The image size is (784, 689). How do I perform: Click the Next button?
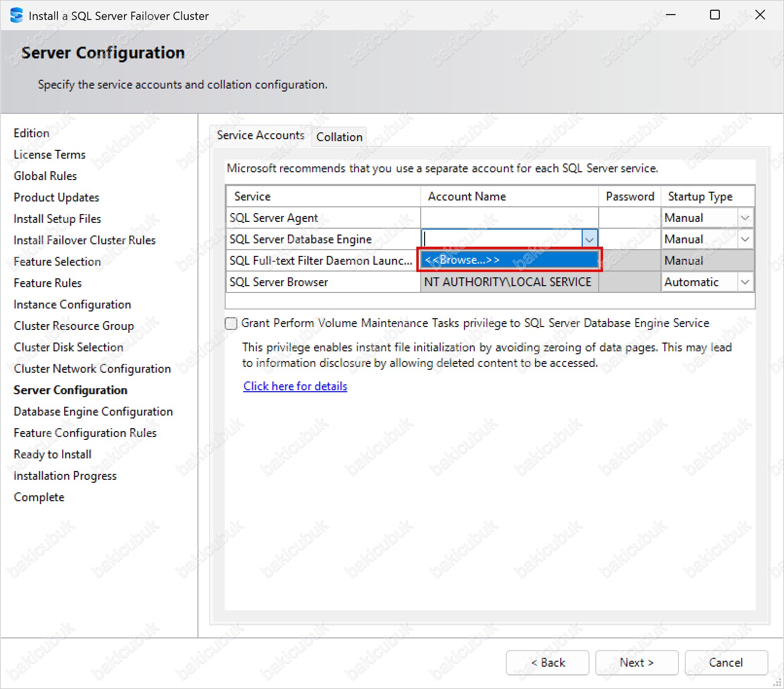tap(636, 663)
